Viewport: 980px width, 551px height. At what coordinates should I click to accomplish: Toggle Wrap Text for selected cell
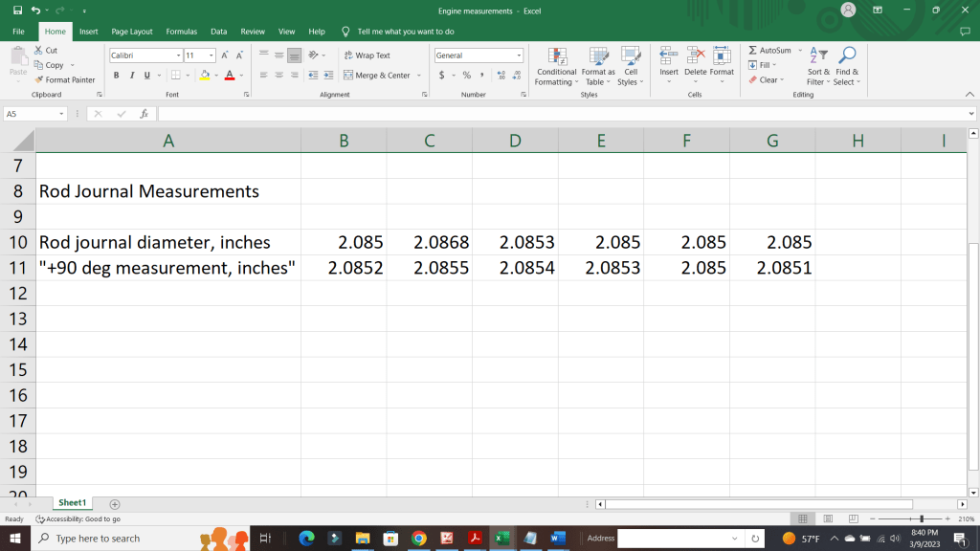[367, 55]
